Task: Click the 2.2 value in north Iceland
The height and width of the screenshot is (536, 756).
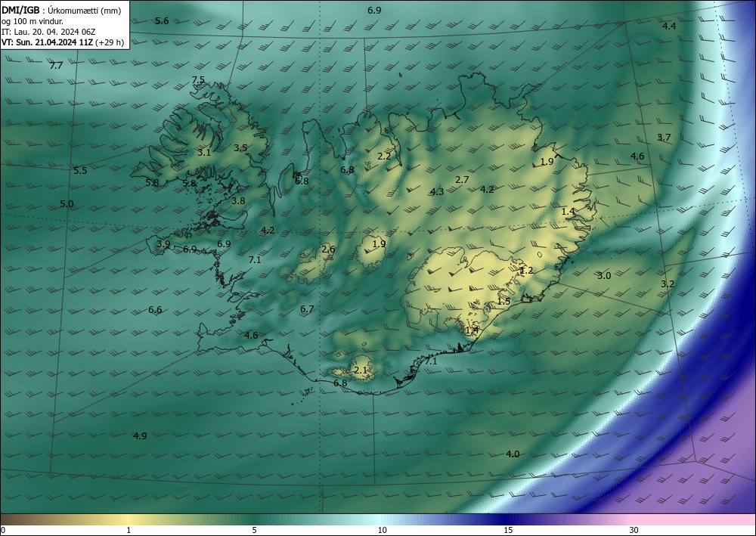Action: coord(384,156)
